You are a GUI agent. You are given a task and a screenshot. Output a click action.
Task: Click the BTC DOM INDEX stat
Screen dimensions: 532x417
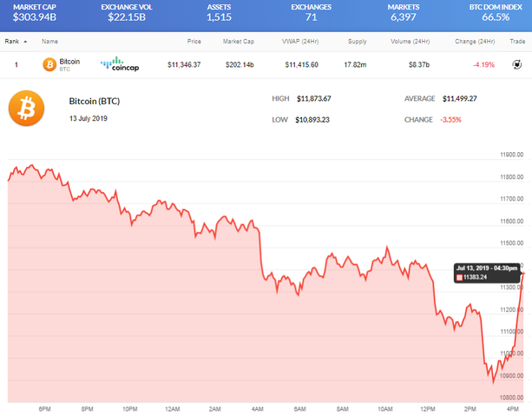[496, 12]
